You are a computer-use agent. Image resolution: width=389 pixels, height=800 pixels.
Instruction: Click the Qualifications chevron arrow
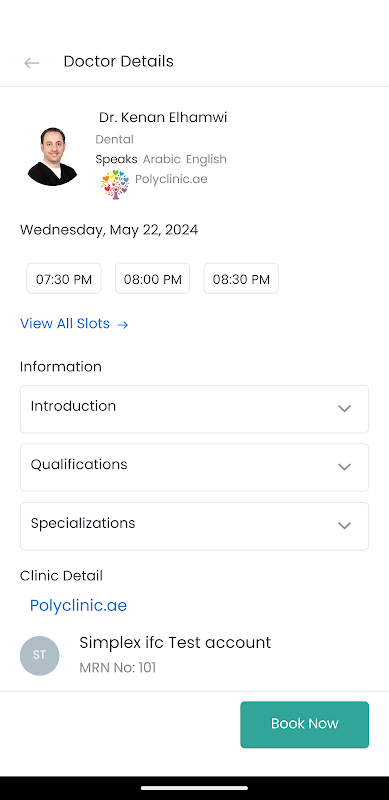(345, 467)
